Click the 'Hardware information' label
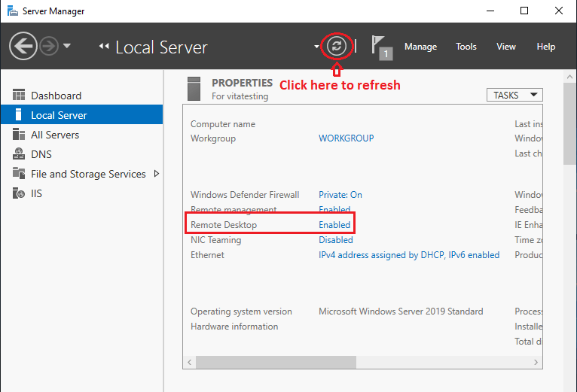 (234, 327)
